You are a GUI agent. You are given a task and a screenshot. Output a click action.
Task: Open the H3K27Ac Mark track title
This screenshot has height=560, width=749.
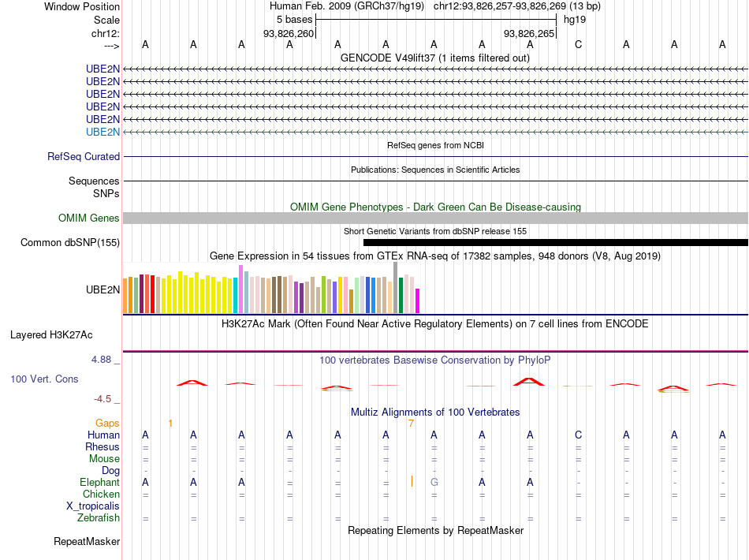(x=434, y=323)
